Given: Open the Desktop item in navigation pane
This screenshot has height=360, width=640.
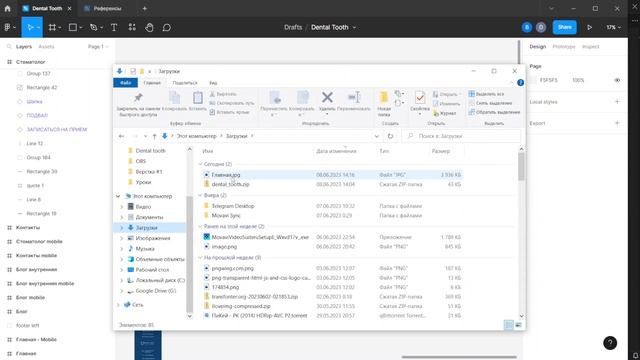Looking at the screenshot, I should (152, 269).
